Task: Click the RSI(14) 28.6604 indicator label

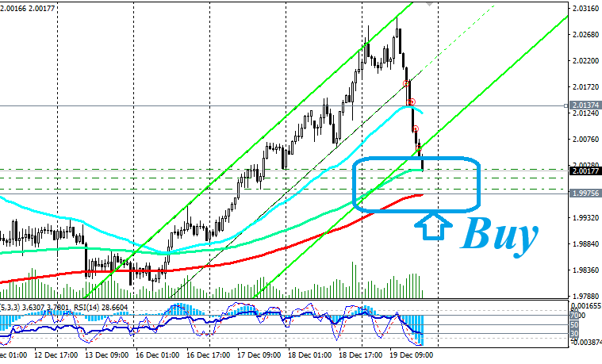Action: (x=100, y=308)
